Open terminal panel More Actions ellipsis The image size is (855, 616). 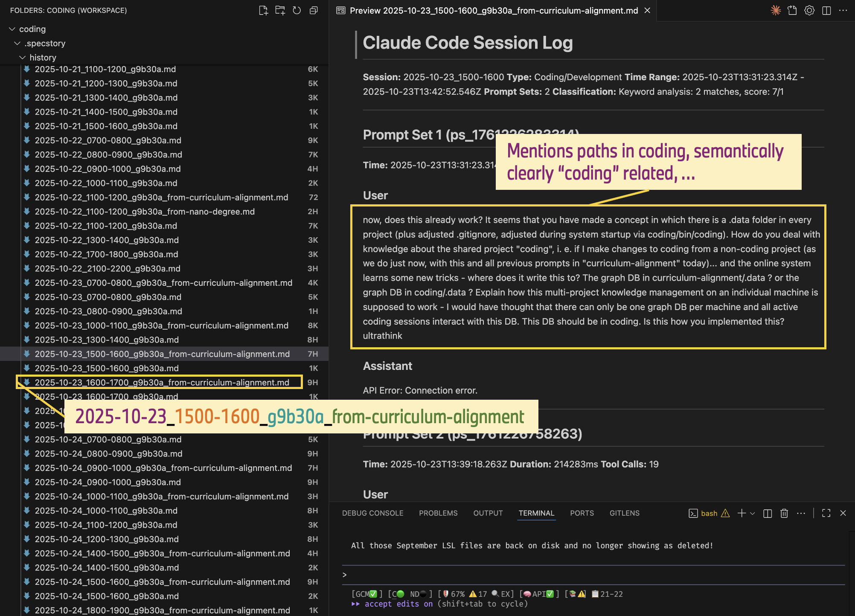click(x=801, y=513)
